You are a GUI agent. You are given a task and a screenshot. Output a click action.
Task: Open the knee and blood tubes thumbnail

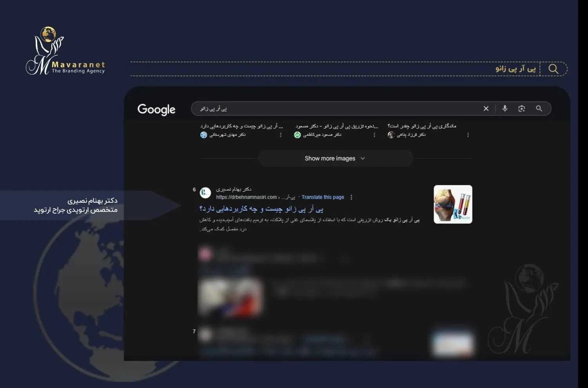(x=453, y=204)
